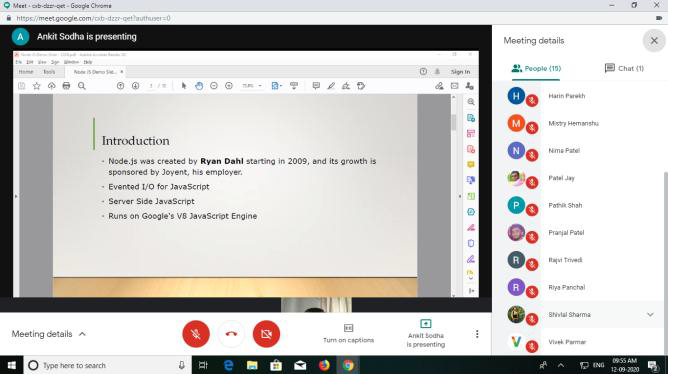This screenshot has width=682, height=374.
Task: Toggle the microphone mute button
Action: pyautogui.click(x=196, y=334)
